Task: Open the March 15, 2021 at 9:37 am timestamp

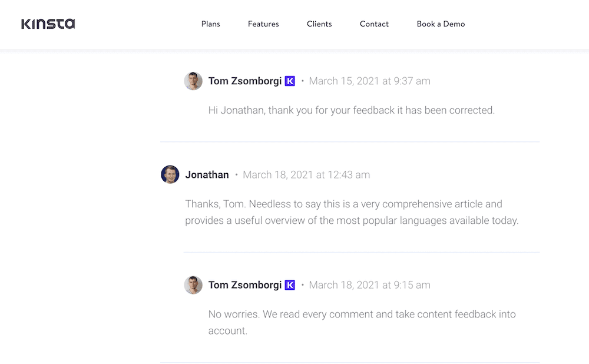Action: click(x=370, y=81)
